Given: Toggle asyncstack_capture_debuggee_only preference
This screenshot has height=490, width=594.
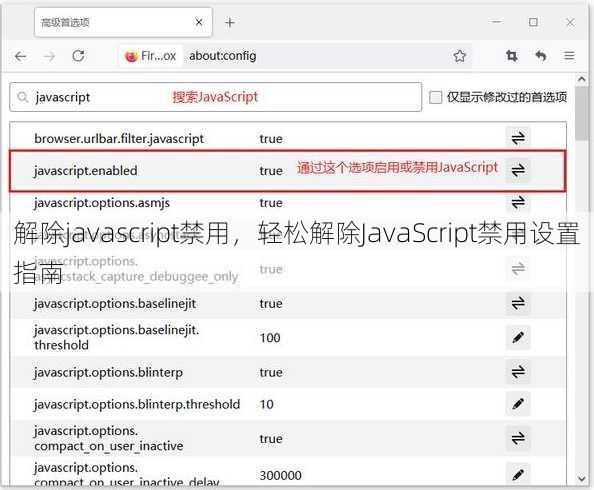Looking at the screenshot, I should click(x=518, y=269).
